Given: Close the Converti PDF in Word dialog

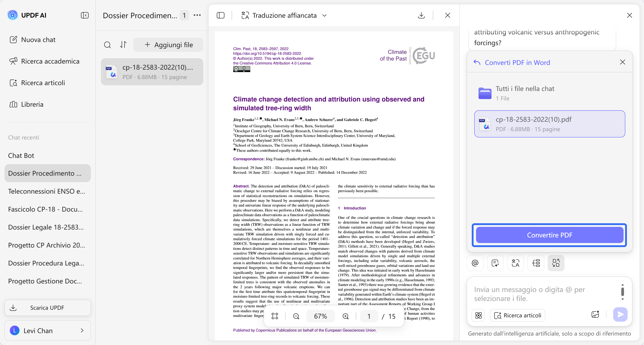Looking at the screenshot, I should click(x=622, y=62).
